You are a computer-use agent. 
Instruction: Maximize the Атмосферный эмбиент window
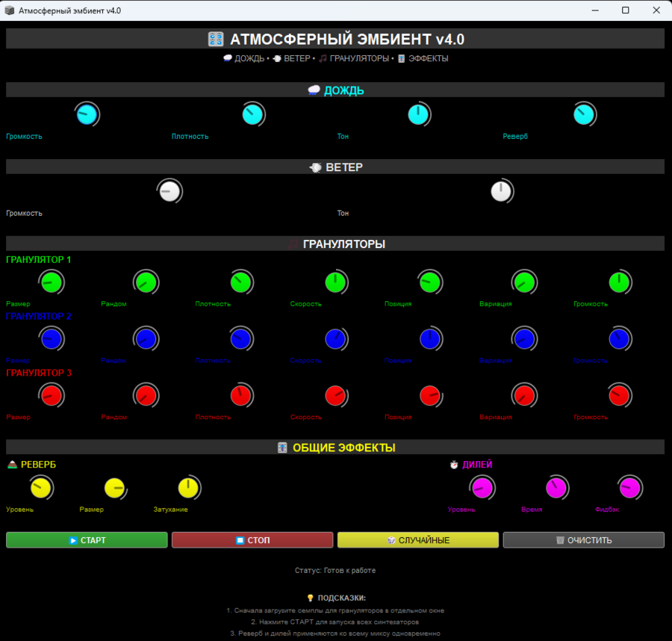pyautogui.click(x=626, y=10)
